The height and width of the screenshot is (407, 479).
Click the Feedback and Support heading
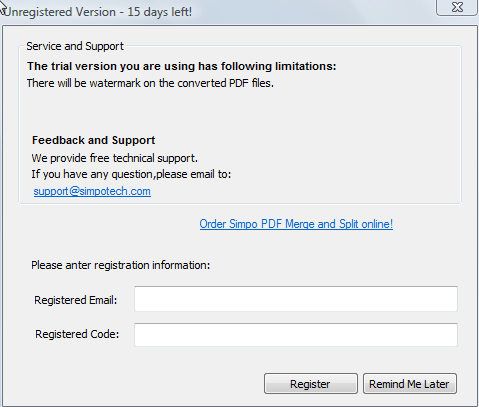click(93, 140)
